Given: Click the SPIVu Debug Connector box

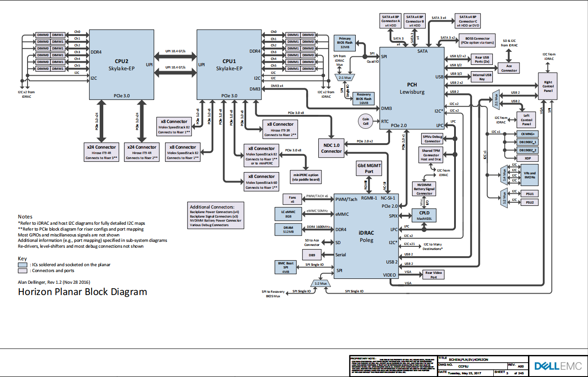Looking at the screenshot, I should (432, 138).
